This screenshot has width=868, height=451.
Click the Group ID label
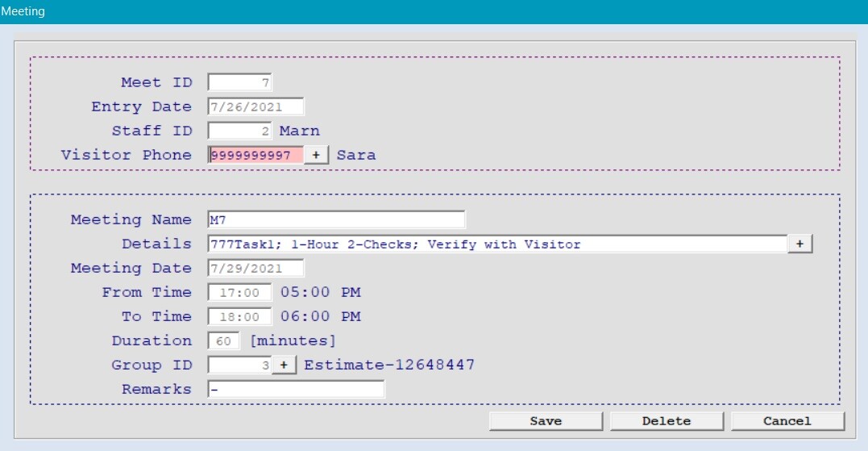[x=152, y=365]
